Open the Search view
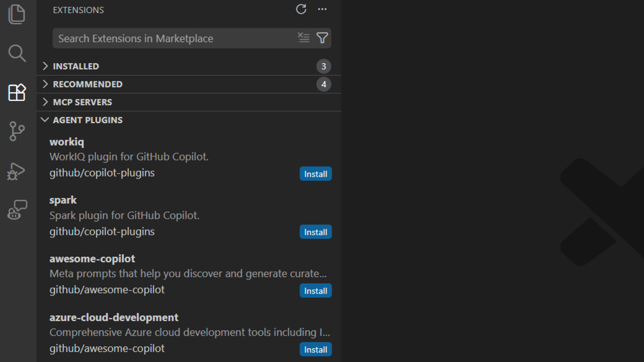644x362 pixels. pyautogui.click(x=17, y=53)
